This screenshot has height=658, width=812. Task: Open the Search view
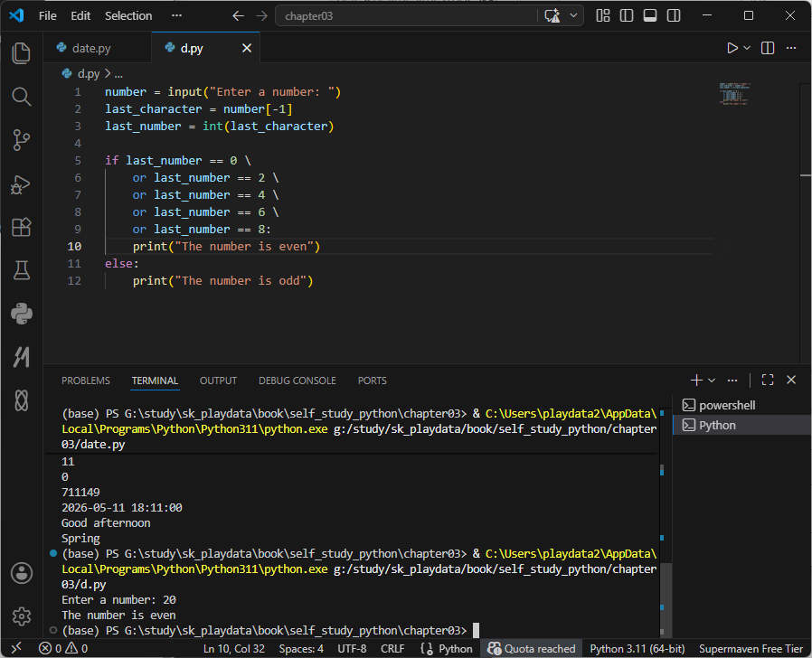pos(21,97)
